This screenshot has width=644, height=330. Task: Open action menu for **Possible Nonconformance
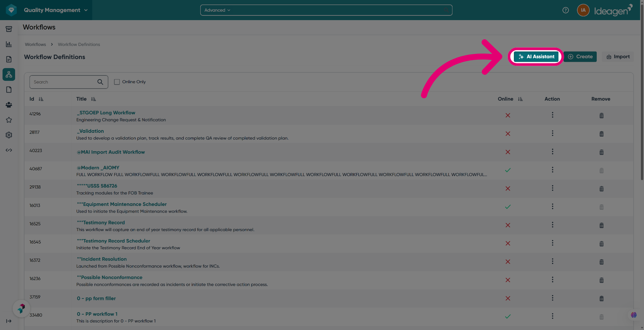point(552,280)
